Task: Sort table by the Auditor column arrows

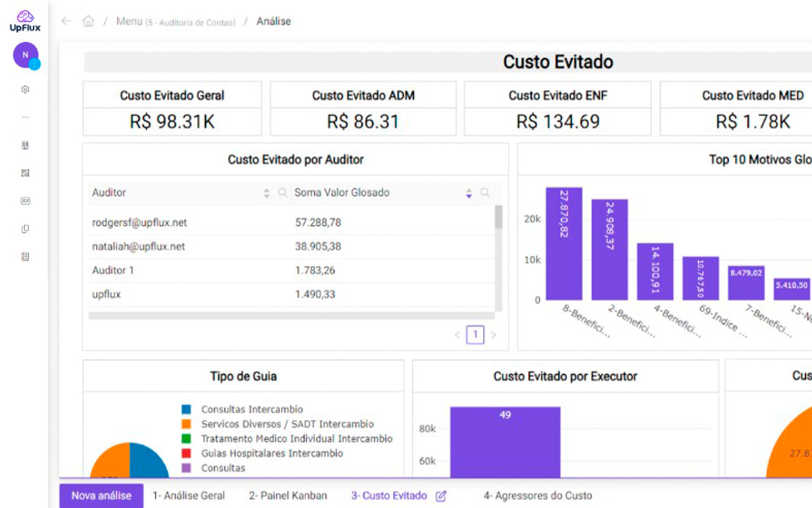Action: pos(266,193)
